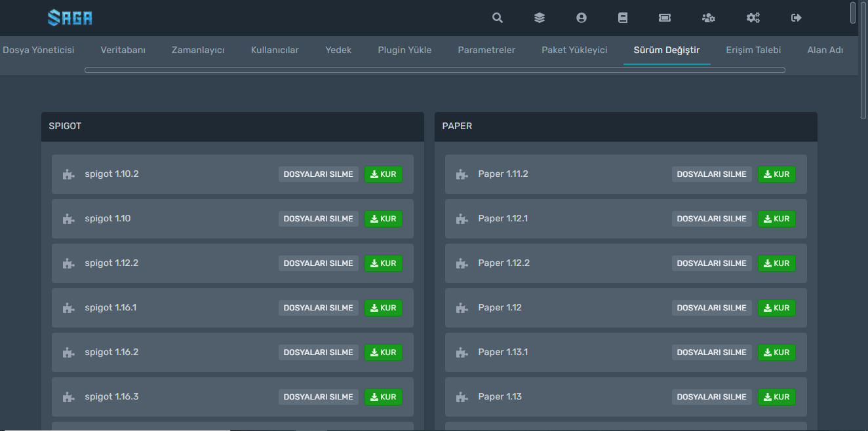The height and width of the screenshot is (431, 868).
Task: Toggle DOSYALARI SILME for Paper 1.12.2
Action: point(712,263)
